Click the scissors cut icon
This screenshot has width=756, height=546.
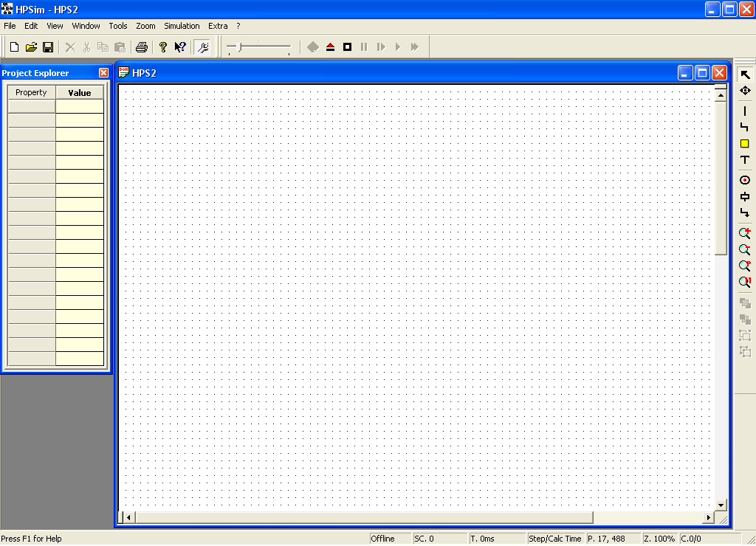87,46
